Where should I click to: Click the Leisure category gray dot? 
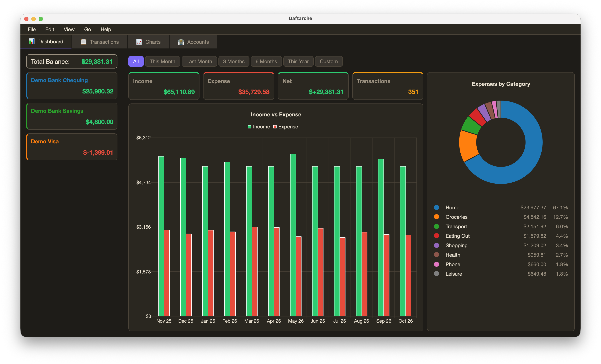coord(437,274)
